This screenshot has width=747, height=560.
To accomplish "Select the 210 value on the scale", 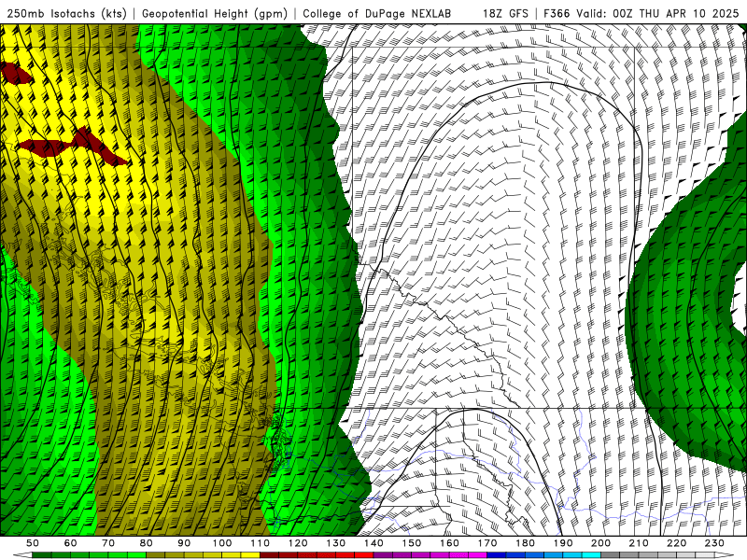I will (x=640, y=543).
